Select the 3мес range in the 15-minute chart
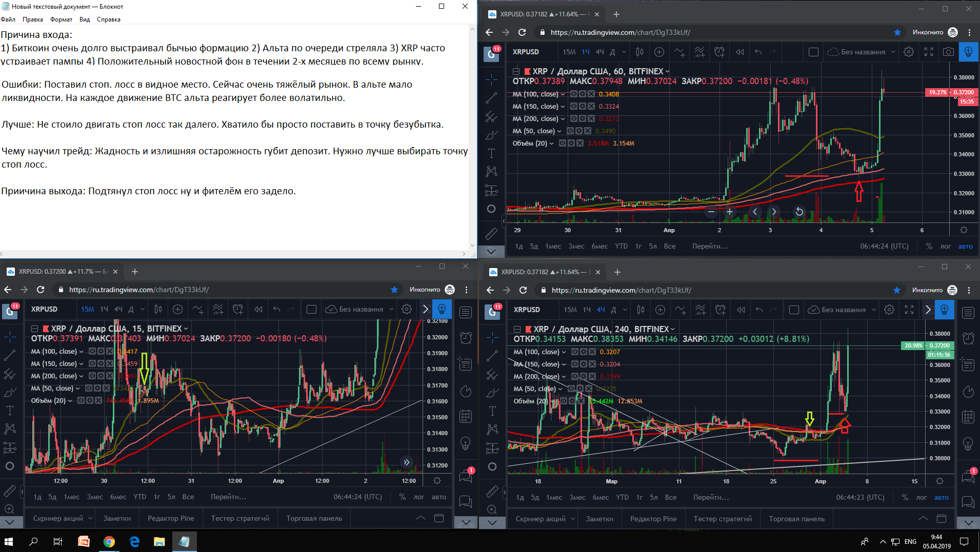980x552 pixels. (95, 497)
